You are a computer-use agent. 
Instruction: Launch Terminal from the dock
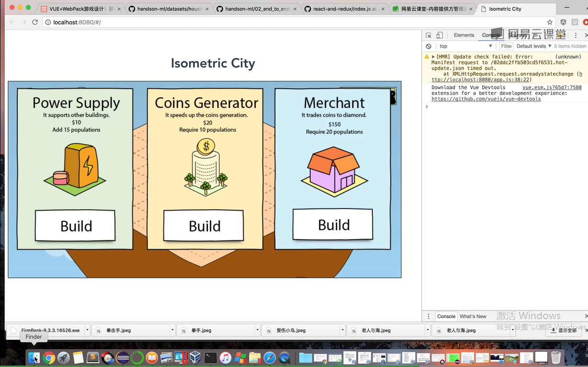pyautogui.click(x=210, y=357)
